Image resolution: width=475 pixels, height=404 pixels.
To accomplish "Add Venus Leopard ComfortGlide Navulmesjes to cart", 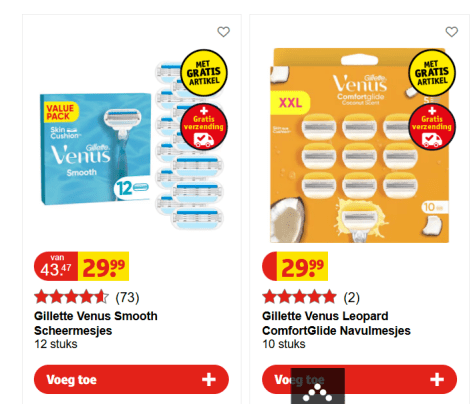I will (x=359, y=379).
